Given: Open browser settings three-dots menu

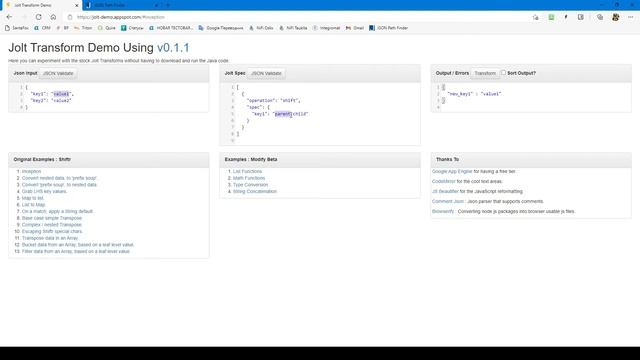Looking at the screenshot, I should pos(631,17).
